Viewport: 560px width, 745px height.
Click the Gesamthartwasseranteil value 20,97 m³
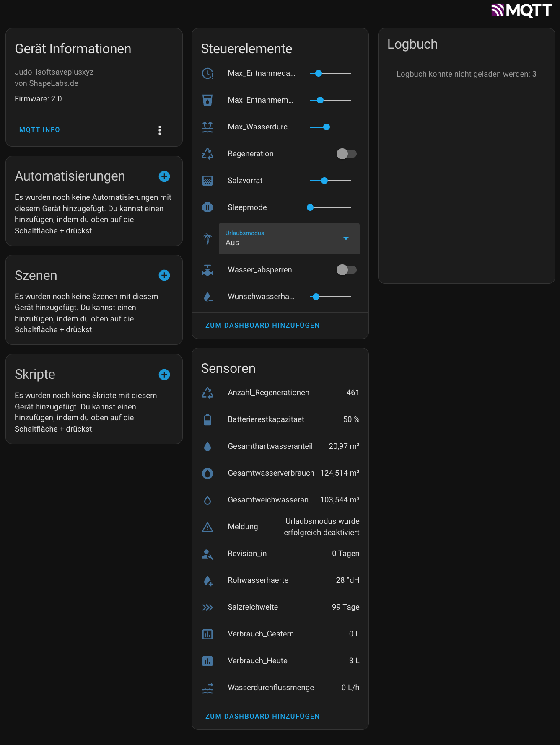(344, 446)
